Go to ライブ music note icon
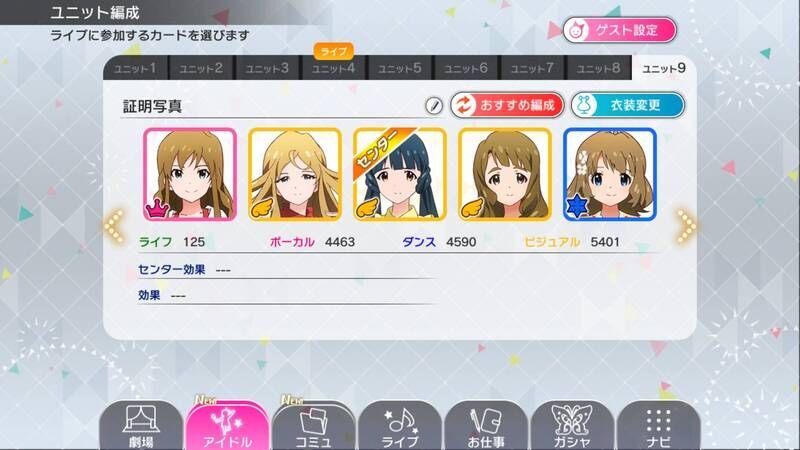This screenshot has width=800, height=450. 400,426
